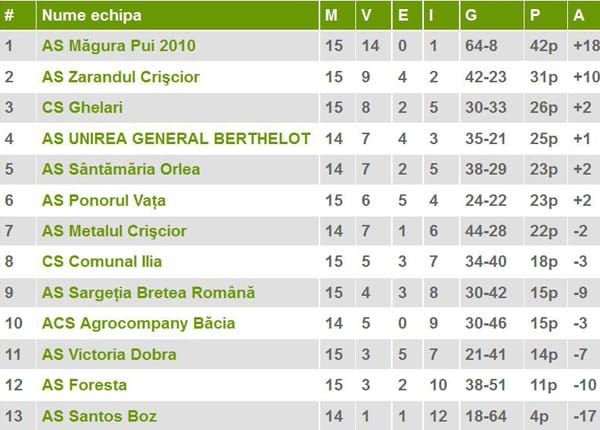The height and width of the screenshot is (430, 600).
Task: Open the AS Metalul Crișcior team link
Action: tap(114, 231)
